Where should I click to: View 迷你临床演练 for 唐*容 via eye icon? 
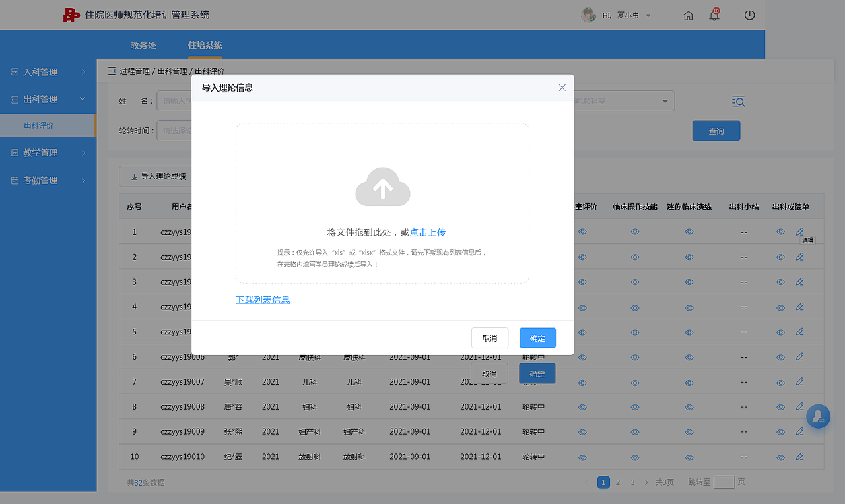pyautogui.click(x=689, y=407)
